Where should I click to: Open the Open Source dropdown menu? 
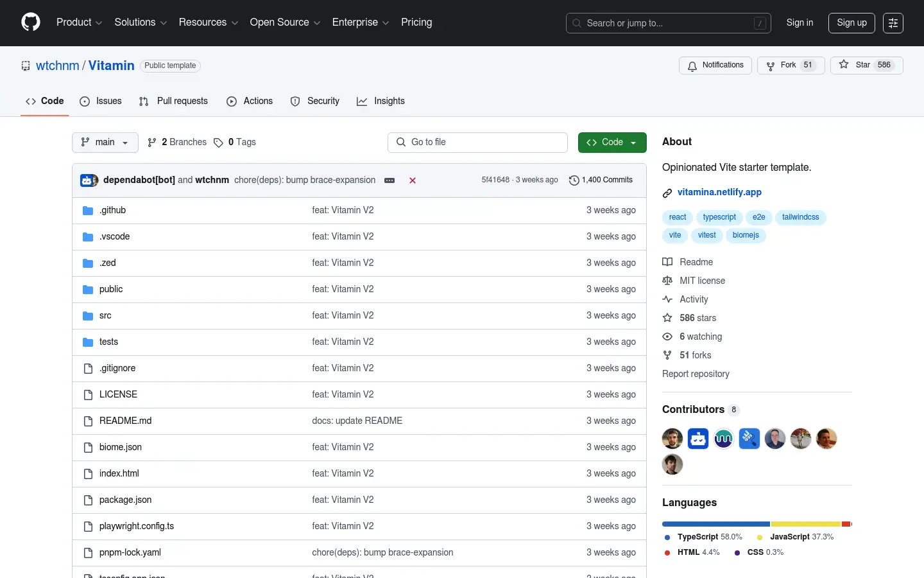coord(285,22)
